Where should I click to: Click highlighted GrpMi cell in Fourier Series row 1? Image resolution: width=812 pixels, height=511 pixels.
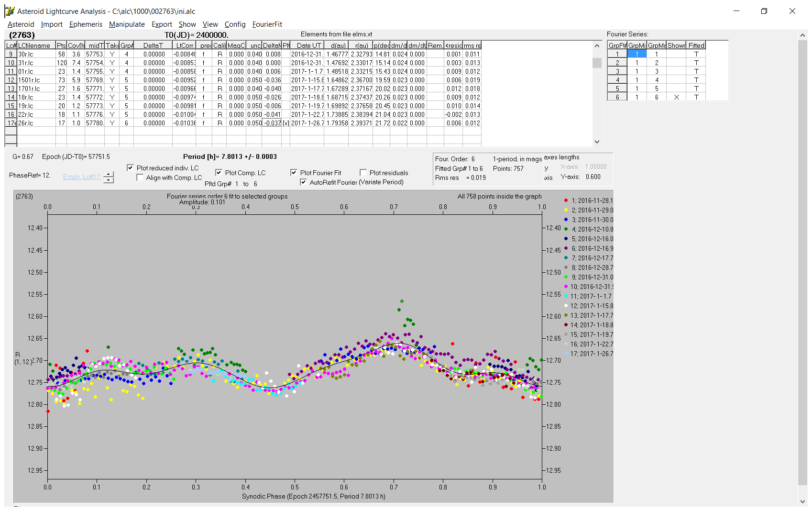(x=637, y=54)
